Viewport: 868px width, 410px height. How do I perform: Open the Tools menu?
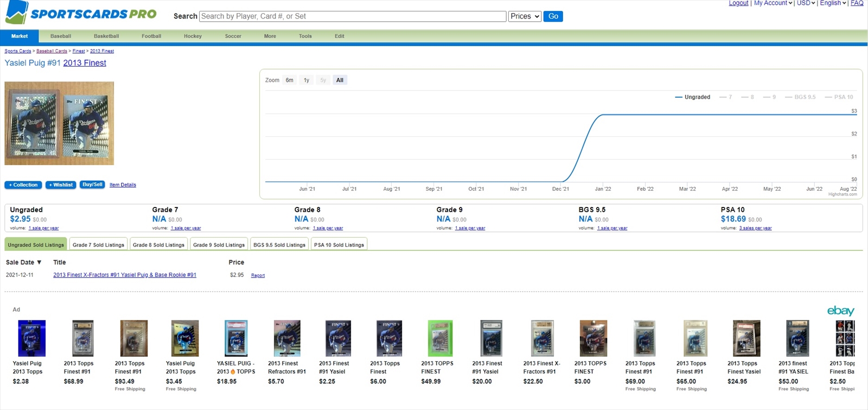point(305,36)
